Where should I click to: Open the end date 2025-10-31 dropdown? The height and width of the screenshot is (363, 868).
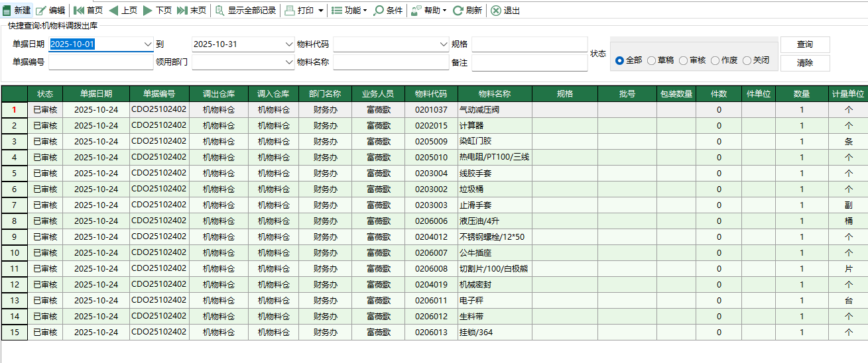point(289,44)
